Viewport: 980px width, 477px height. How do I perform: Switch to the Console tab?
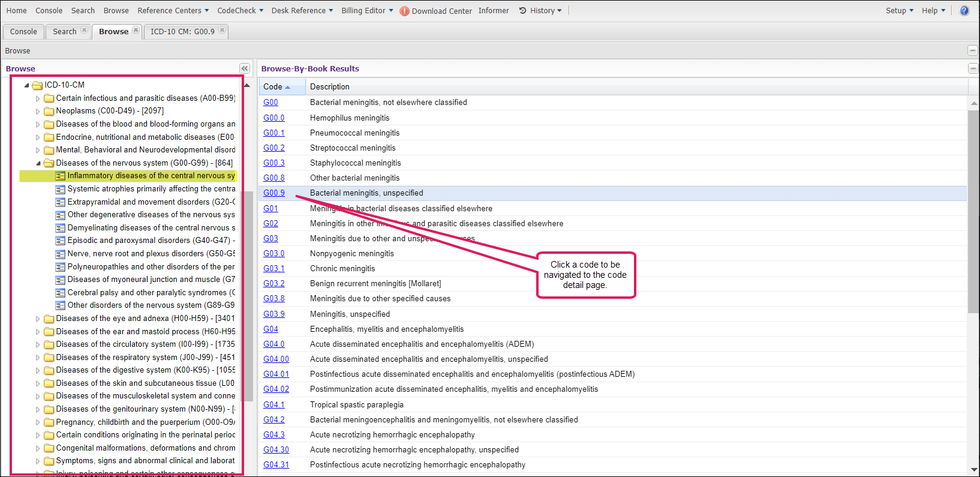pyautogui.click(x=23, y=31)
